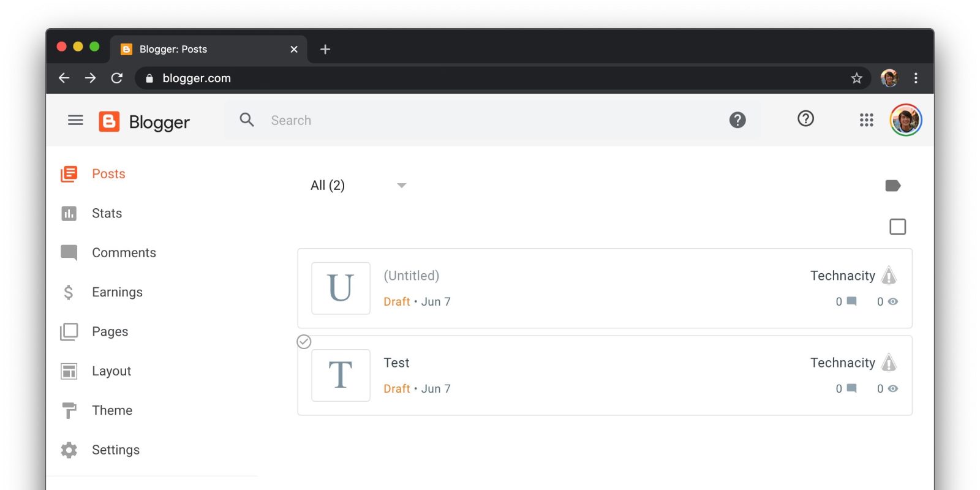The height and width of the screenshot is (490, 980).
Task: Open the hamburger main menu
Action: 75,120
